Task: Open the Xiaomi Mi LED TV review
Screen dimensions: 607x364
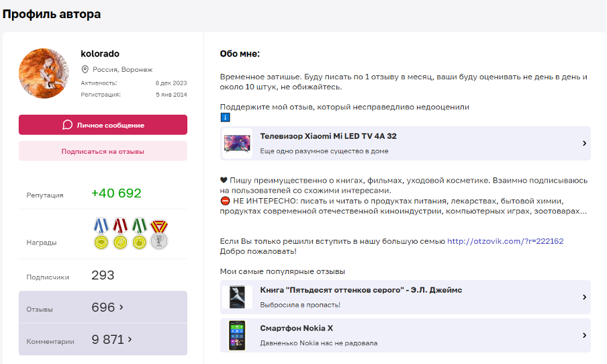Action: [328, 136]
